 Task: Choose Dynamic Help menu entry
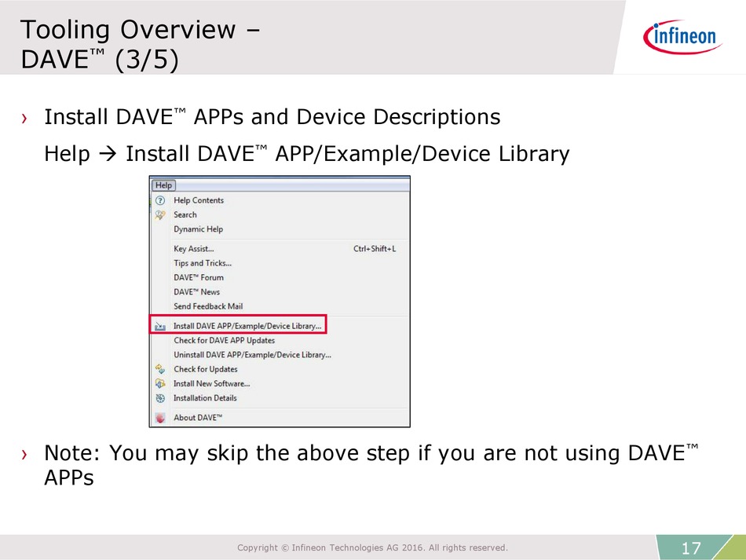click(x=198, y=229)
